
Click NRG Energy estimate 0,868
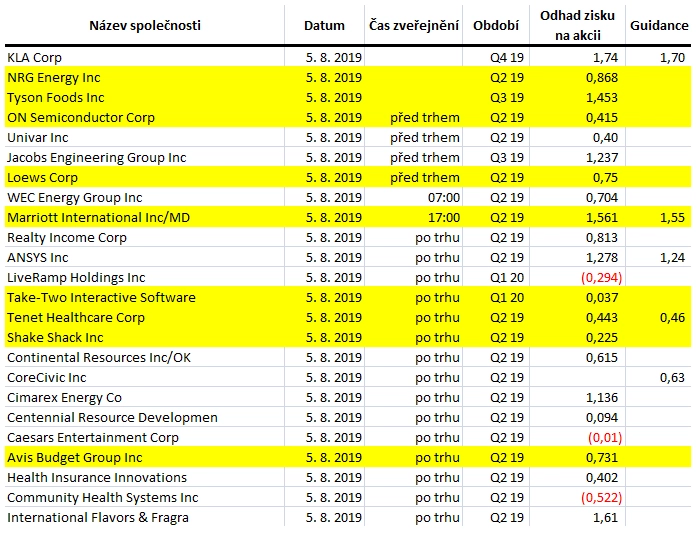pyautogui.click(x=602, y=78)
